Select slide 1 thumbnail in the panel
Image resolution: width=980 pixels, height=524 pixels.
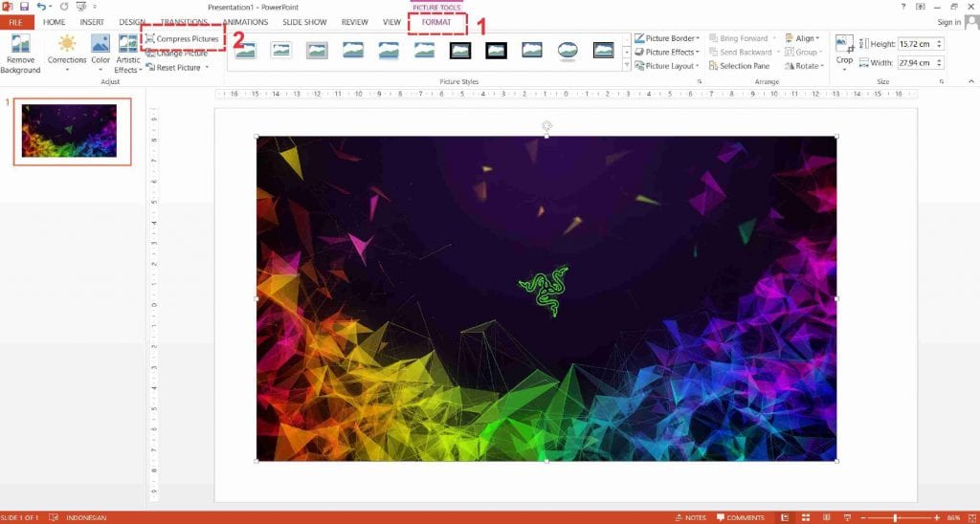(69, 131)
